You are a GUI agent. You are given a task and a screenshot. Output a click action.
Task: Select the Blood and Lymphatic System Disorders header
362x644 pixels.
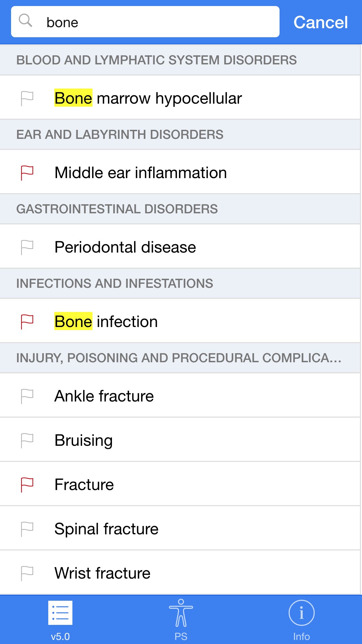click(157, 60)
